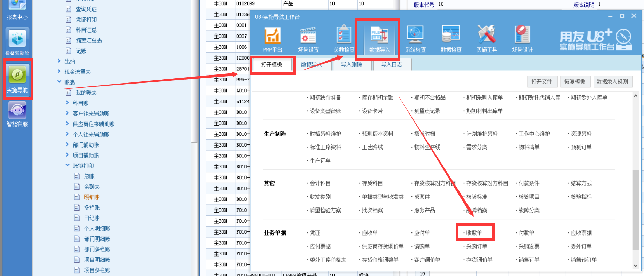Click the document icon beside 多栏账

coord(77,207)
